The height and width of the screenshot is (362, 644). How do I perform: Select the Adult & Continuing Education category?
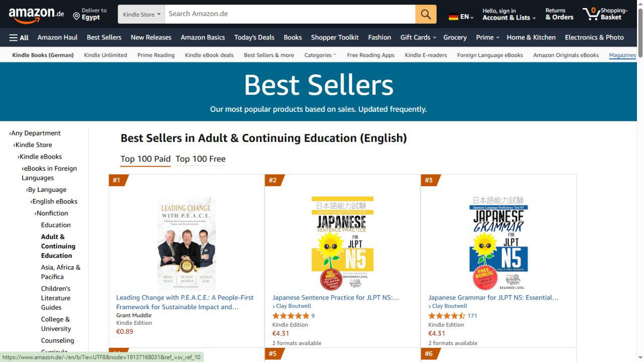[58, 246]
